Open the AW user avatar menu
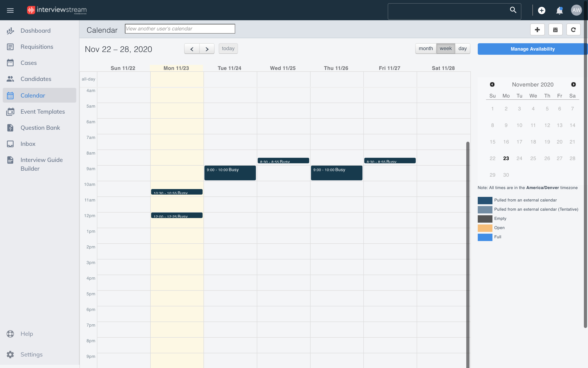588x368 pixels. pyautogui.click(x=576, y=10)
